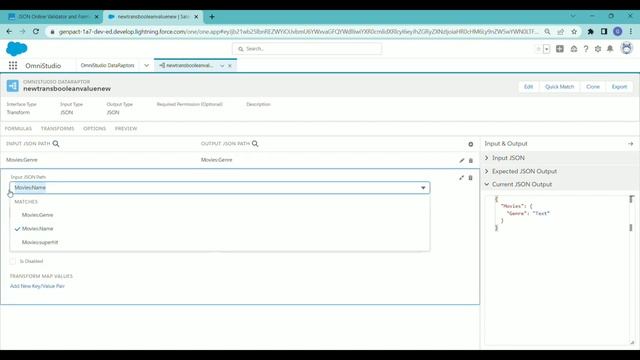Click the Edit button
Screen dimensions: 640x360
point(528,87)
